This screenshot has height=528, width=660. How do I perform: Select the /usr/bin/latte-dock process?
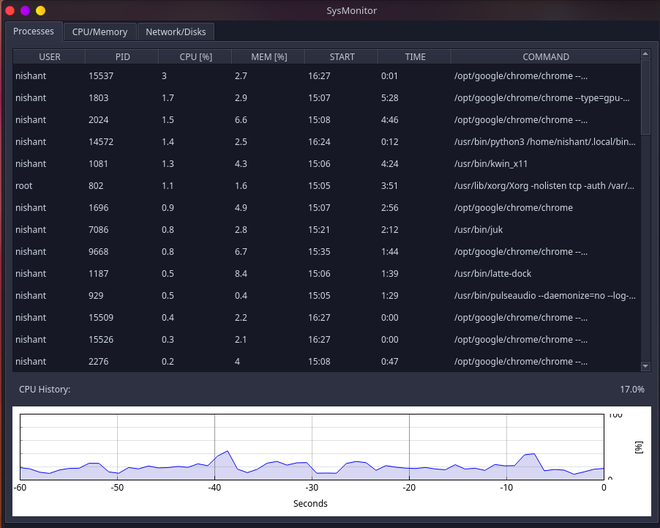point(327,273)
